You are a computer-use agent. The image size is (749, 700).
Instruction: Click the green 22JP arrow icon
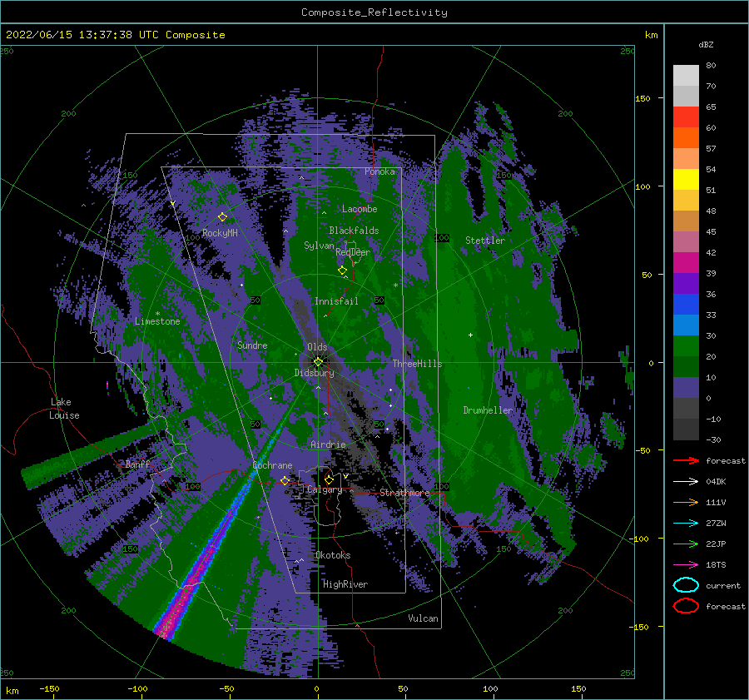[x=686, y=544]
